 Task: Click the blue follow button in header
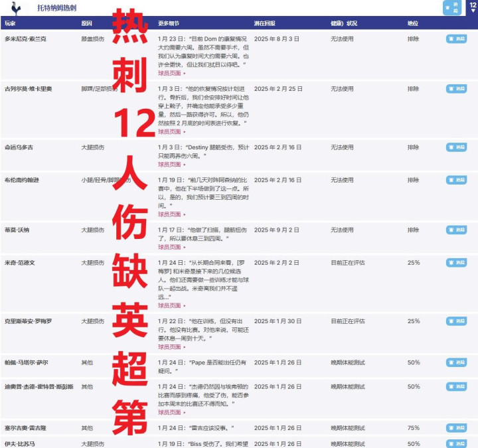452,8
